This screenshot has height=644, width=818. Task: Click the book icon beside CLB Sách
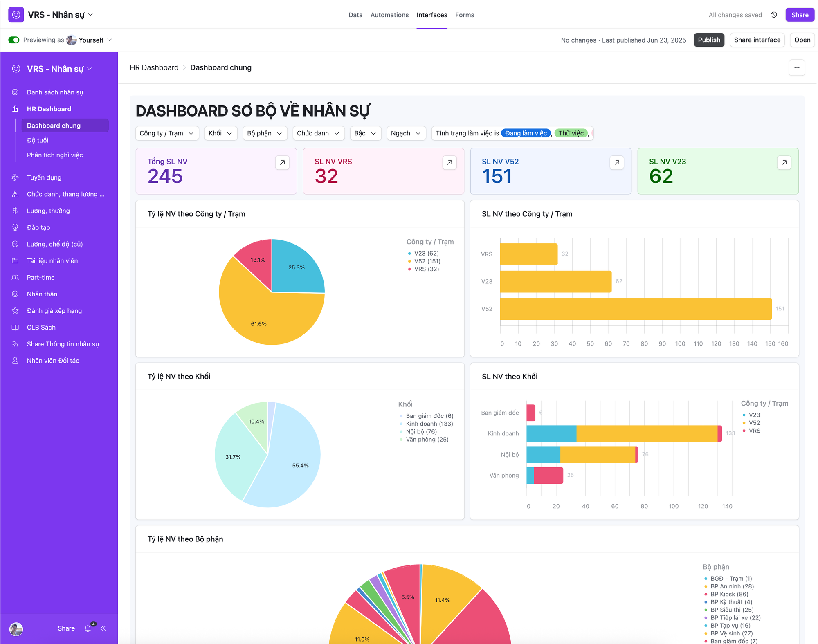click(15, 328)
